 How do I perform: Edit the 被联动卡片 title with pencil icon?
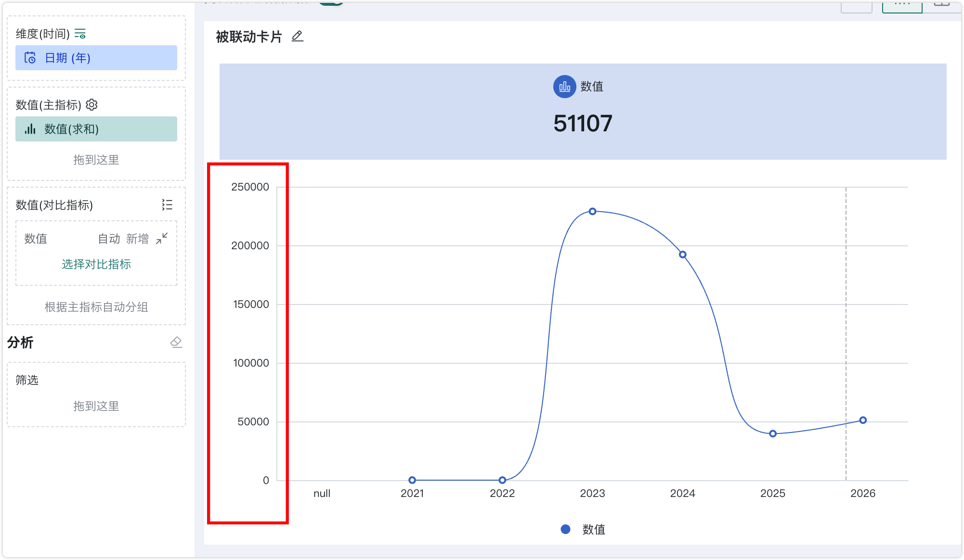click(298, 37)
